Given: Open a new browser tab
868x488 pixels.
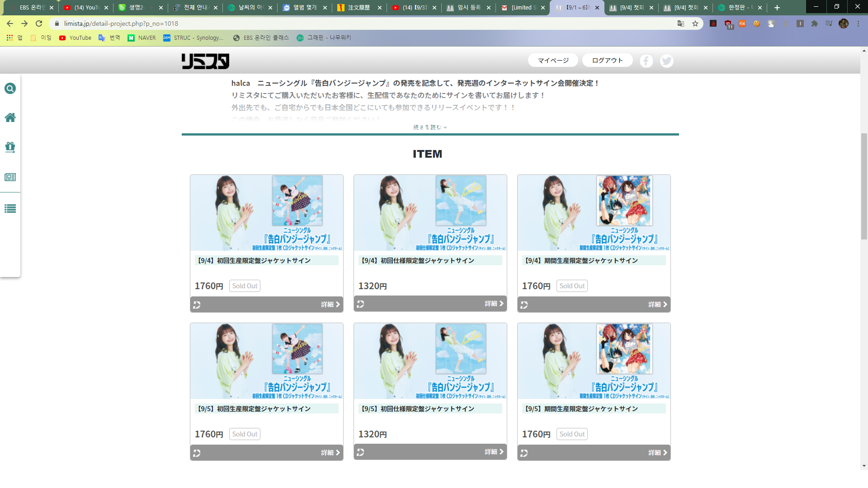Looking at the screenshot, I should click(777, 8).
